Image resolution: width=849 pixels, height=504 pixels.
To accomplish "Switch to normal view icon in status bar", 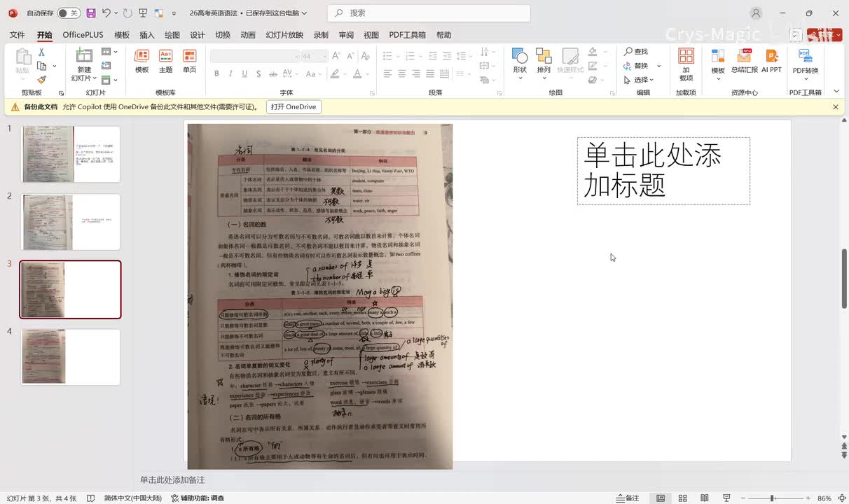I will click(x=661, y=498).
